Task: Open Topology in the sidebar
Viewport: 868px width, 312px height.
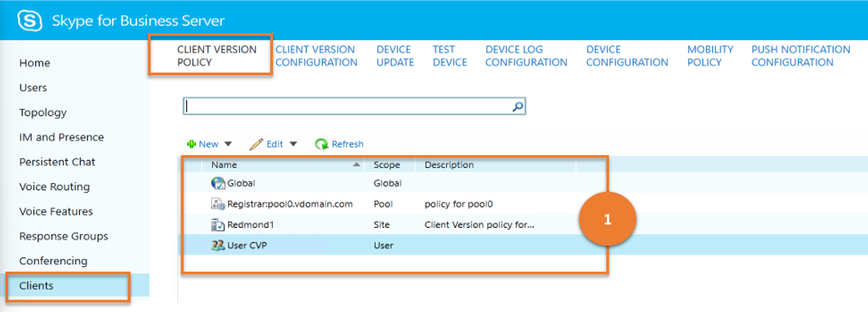Action: click(43, 112)
